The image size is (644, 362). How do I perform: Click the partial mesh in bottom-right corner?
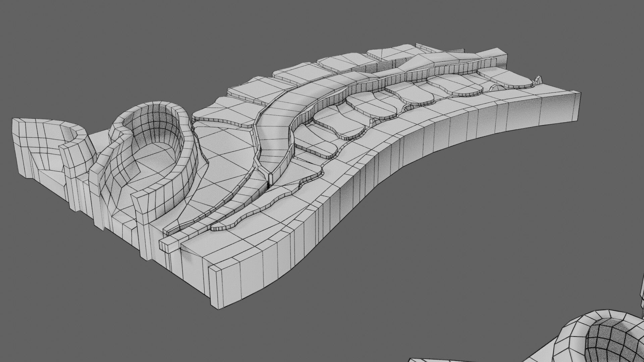click(x=604, y=335)
